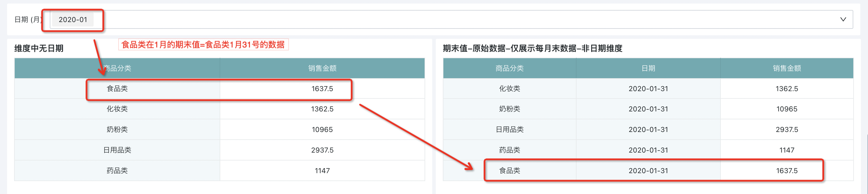The height and width of the screenshot is (194, 868).
Task: Select 化妆类 cell in left table
Action: pos(117,109)
